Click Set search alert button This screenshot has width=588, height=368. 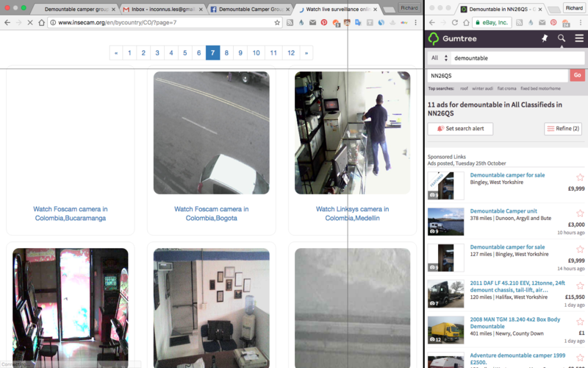(460, 128)
